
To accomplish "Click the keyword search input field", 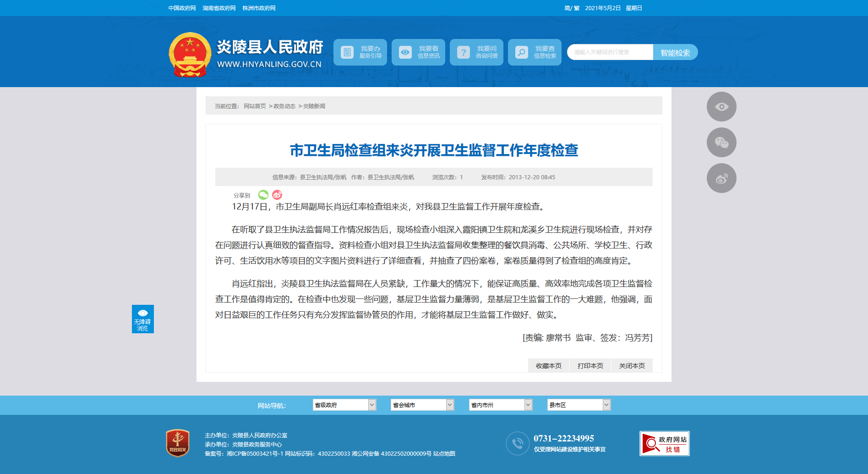I will point(610,52).
